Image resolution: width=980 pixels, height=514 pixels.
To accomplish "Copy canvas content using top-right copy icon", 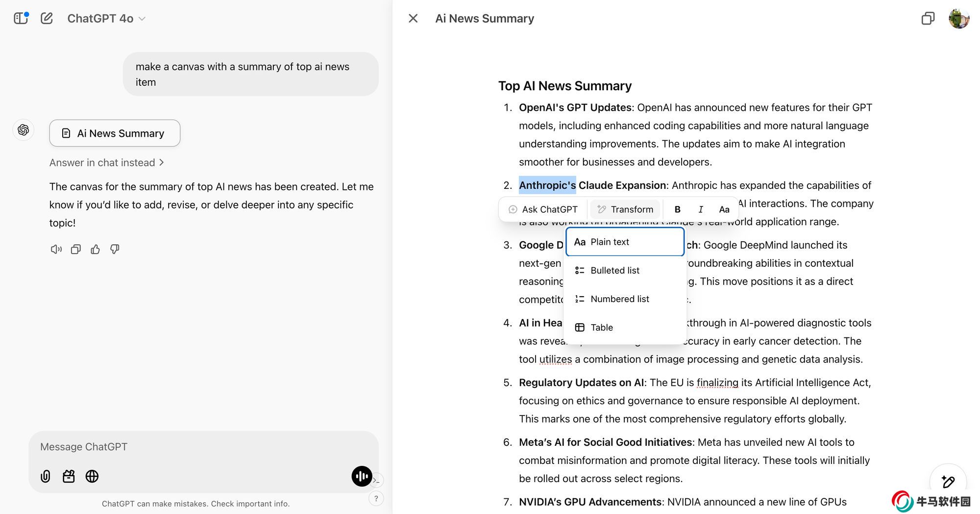I will (x=927, y=19).
